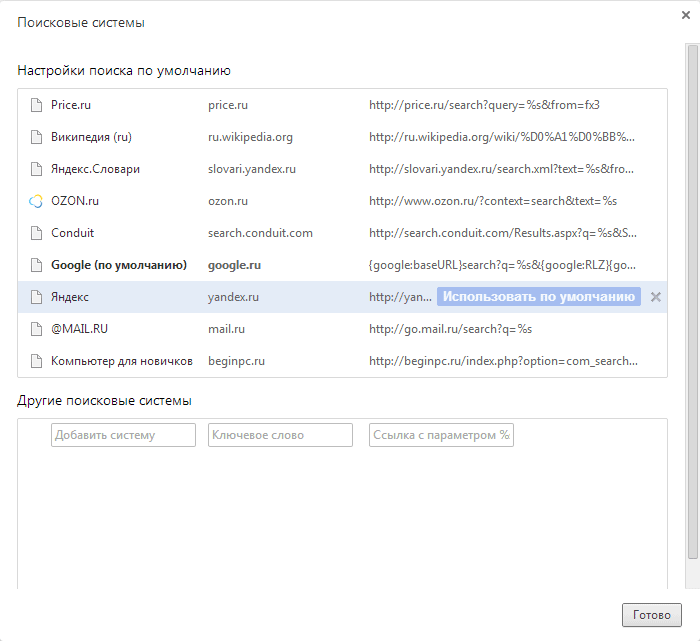Viewport: 700px width, 641px height.
Task: Click the page icon beside Википедия (ru)
Action: click(36, 137)
